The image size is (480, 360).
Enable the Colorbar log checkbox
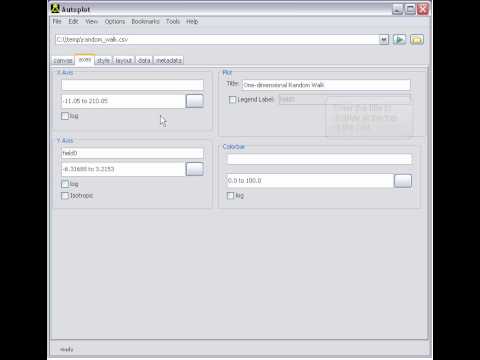coord(230,196)
